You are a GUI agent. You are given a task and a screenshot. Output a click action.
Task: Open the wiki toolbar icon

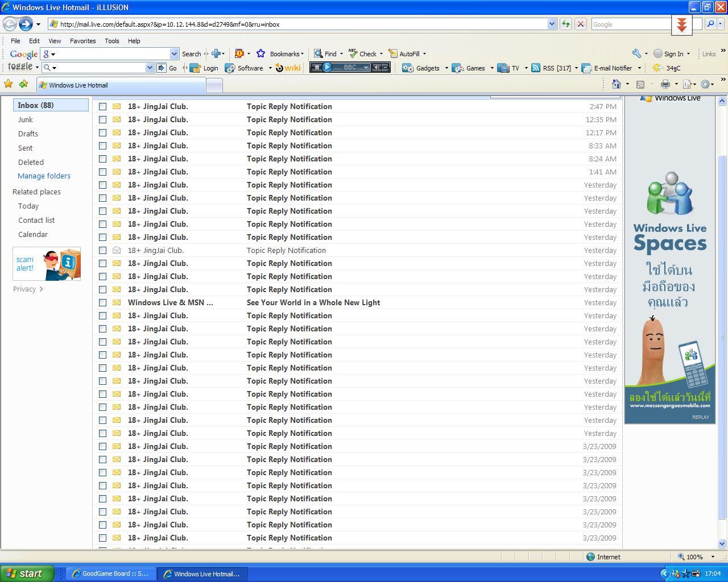point(288,68)
